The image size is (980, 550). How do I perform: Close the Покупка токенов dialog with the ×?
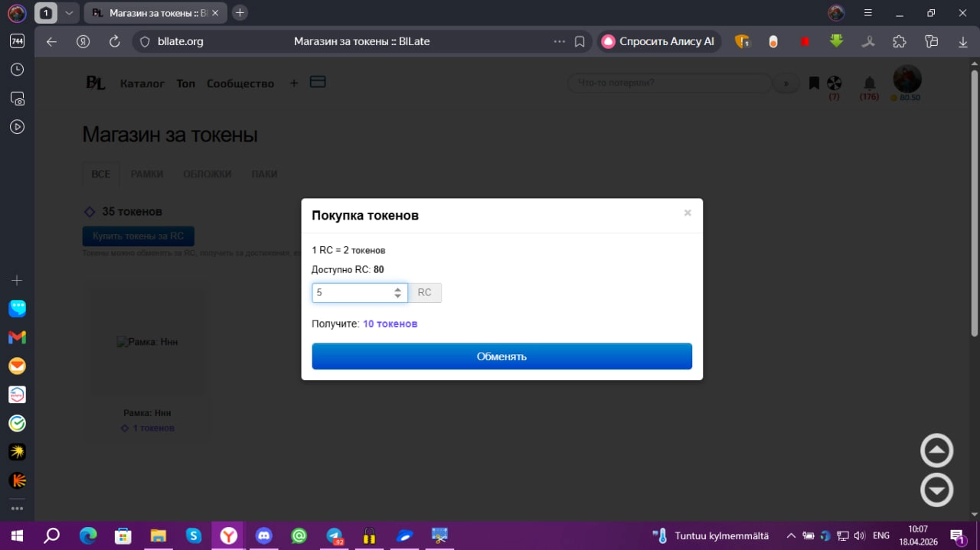[688, 213]
